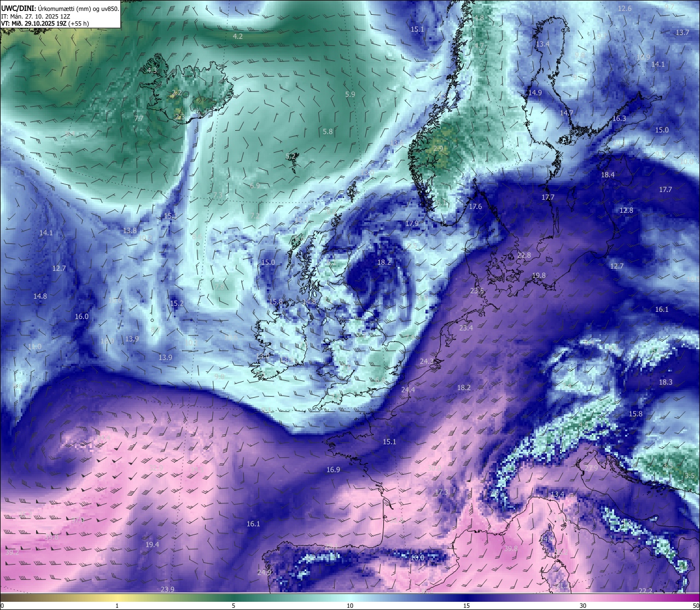
Task: Click the 5.8 value on the map
Action: point(328,131)
